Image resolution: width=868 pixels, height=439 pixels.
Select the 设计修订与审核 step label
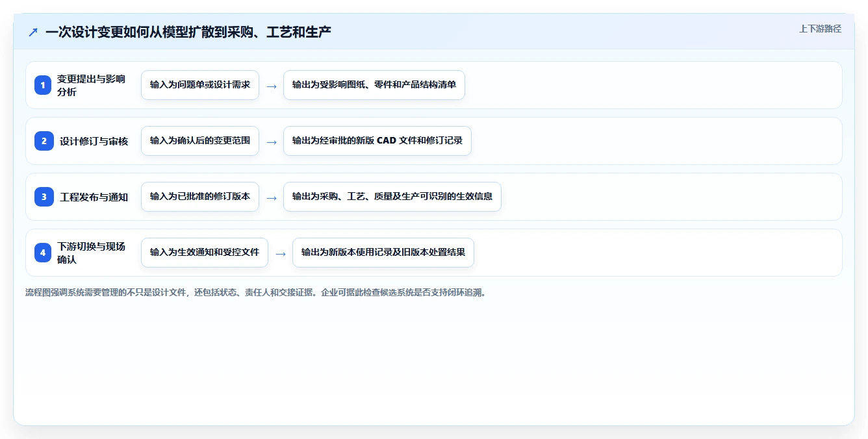tap(94, 141)
